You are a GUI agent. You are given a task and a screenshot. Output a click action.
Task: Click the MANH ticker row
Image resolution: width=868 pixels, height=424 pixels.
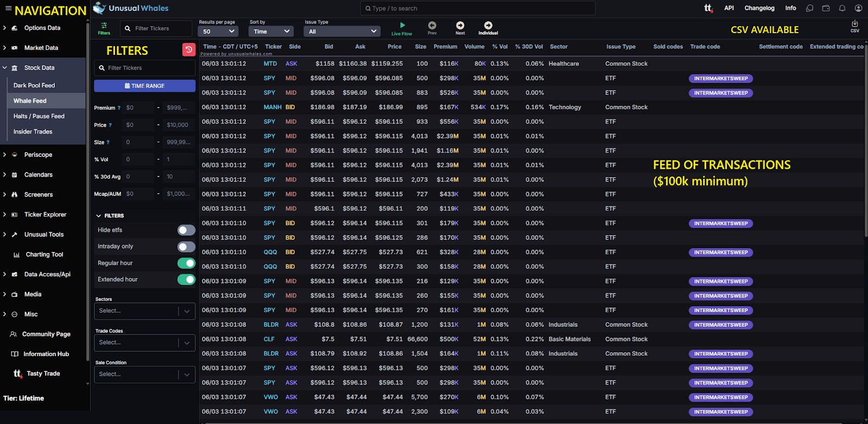click(532, 107)
